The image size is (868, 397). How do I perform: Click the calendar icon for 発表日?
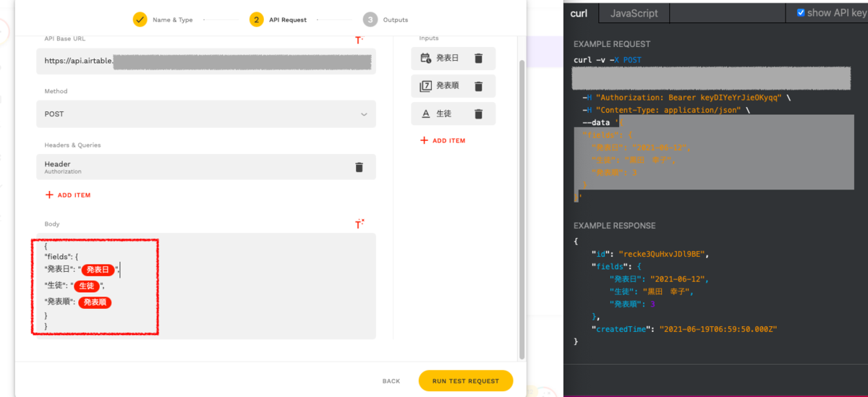[x=425, y=59]
